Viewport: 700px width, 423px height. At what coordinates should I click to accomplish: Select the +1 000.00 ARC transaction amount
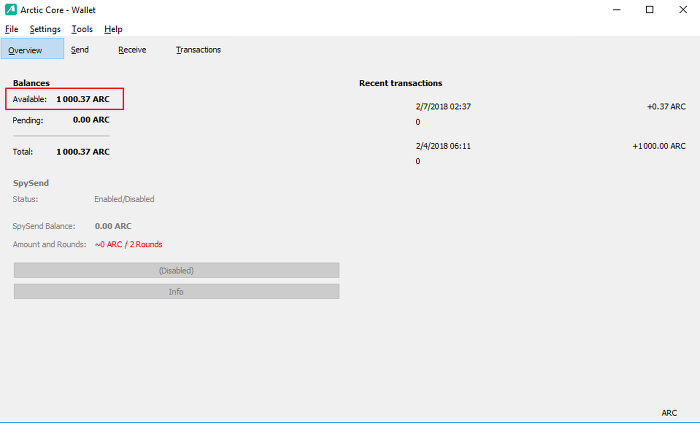click(x=659, y=146)
